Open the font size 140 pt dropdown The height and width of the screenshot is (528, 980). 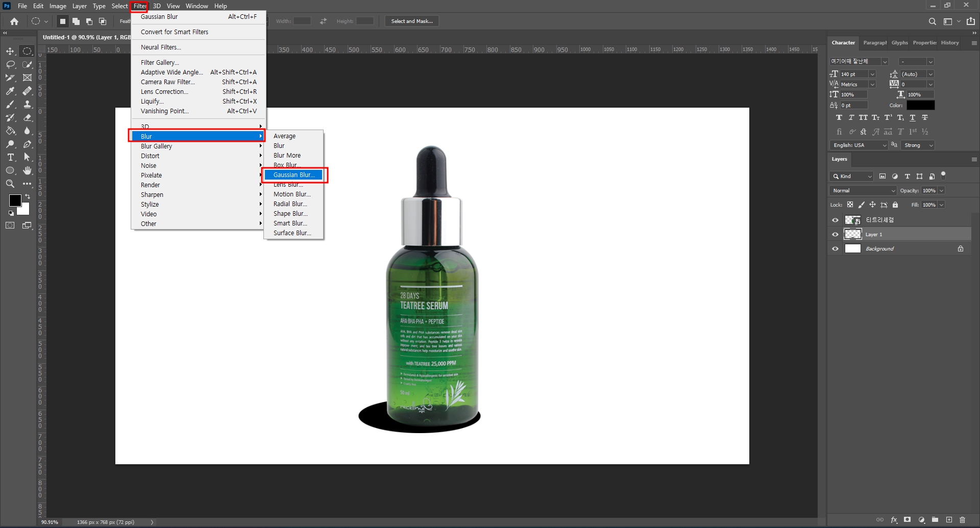pos(872,74)
